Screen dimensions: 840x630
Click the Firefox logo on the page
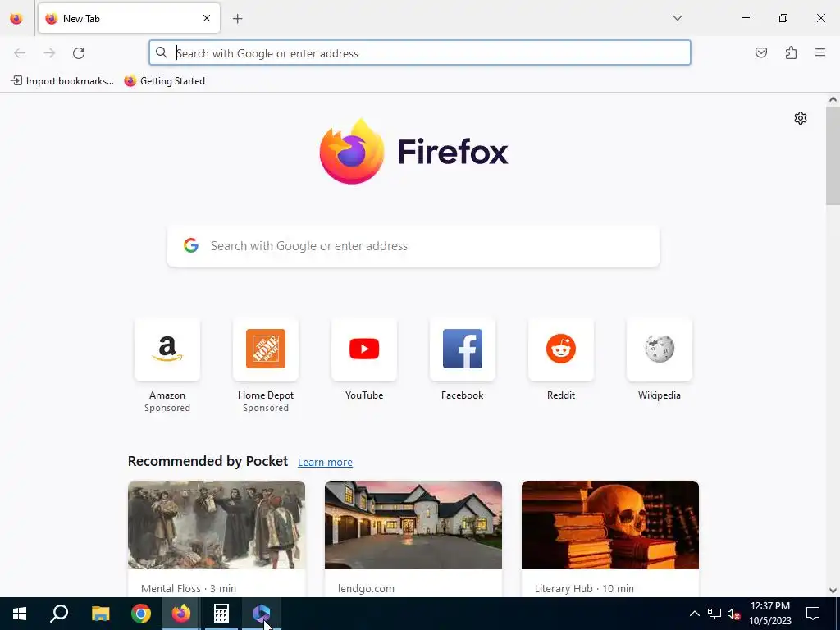click(413, 151)
